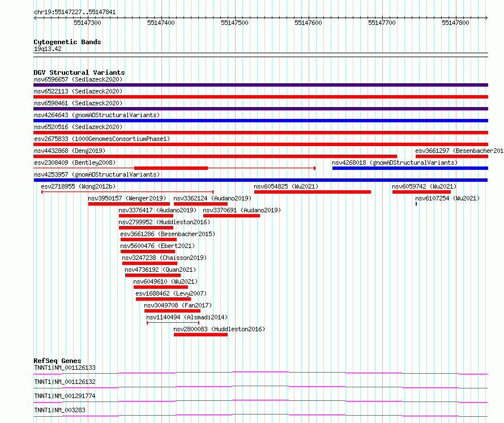
Task: Click ruler position 55147700
Action: [x=382, y=23]
